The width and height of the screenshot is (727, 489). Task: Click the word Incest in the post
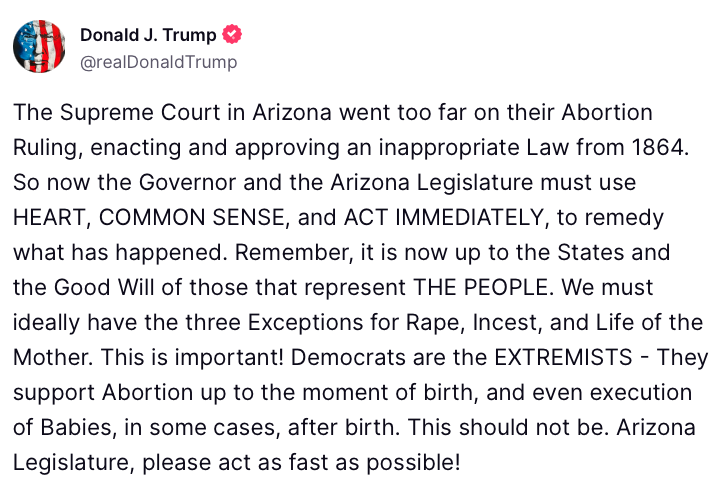[x=504, y=323]
